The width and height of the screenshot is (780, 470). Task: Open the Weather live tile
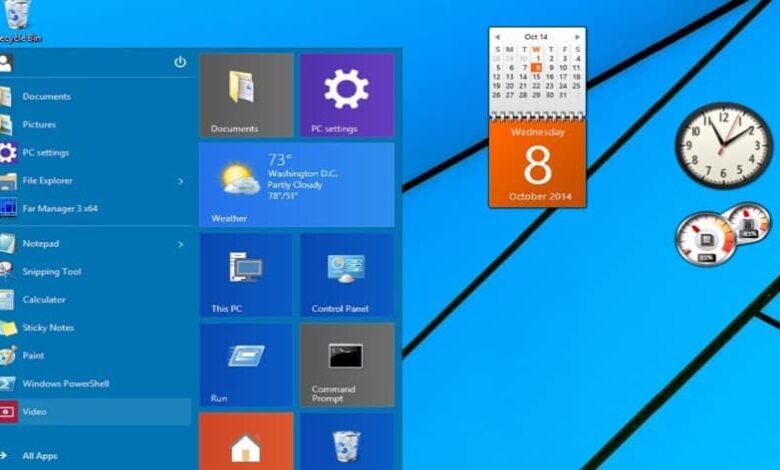[297, 185]
